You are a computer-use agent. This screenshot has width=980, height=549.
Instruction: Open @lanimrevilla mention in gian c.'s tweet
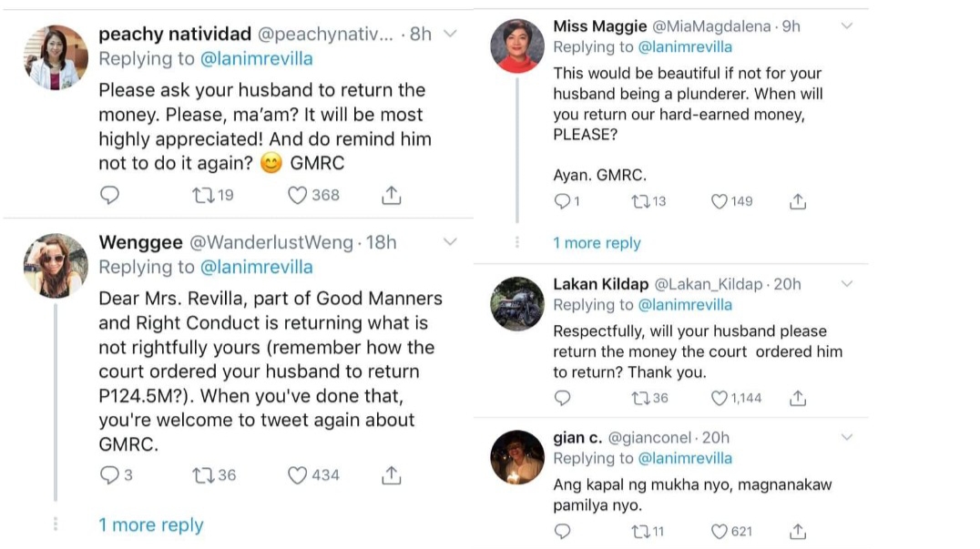pos(685,458)
